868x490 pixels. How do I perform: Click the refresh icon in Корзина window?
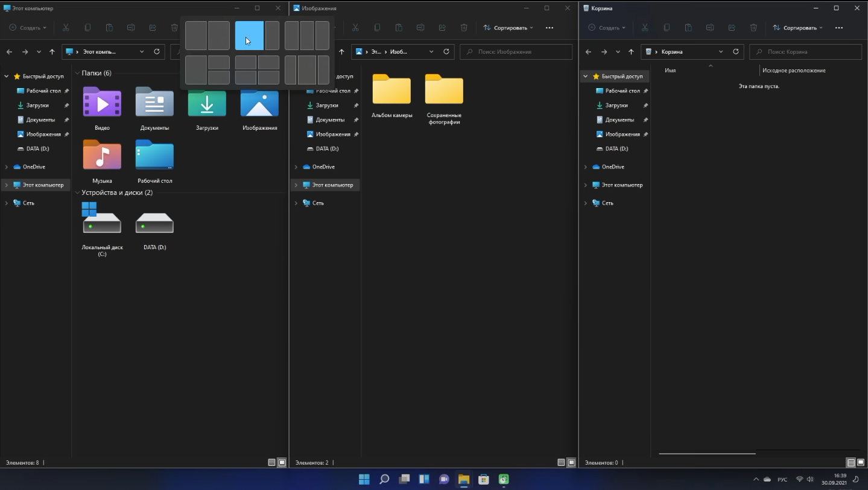pos(736,52)
